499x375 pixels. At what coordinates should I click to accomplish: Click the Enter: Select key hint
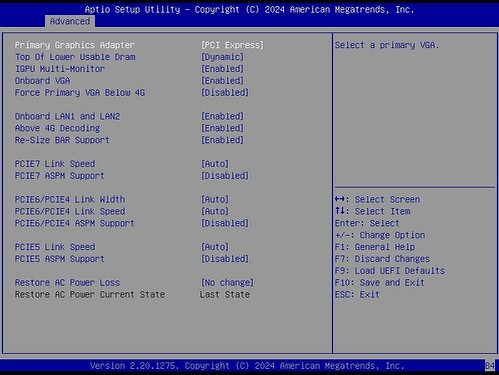coord(367,223)
